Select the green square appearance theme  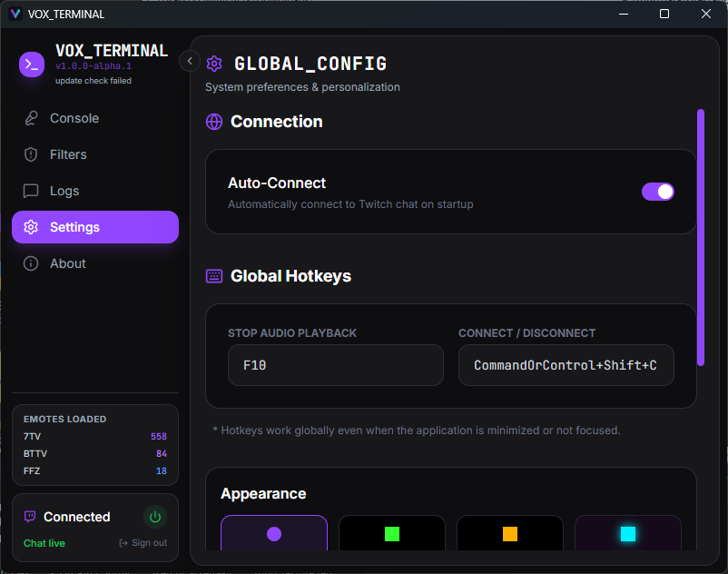(392, 533)
